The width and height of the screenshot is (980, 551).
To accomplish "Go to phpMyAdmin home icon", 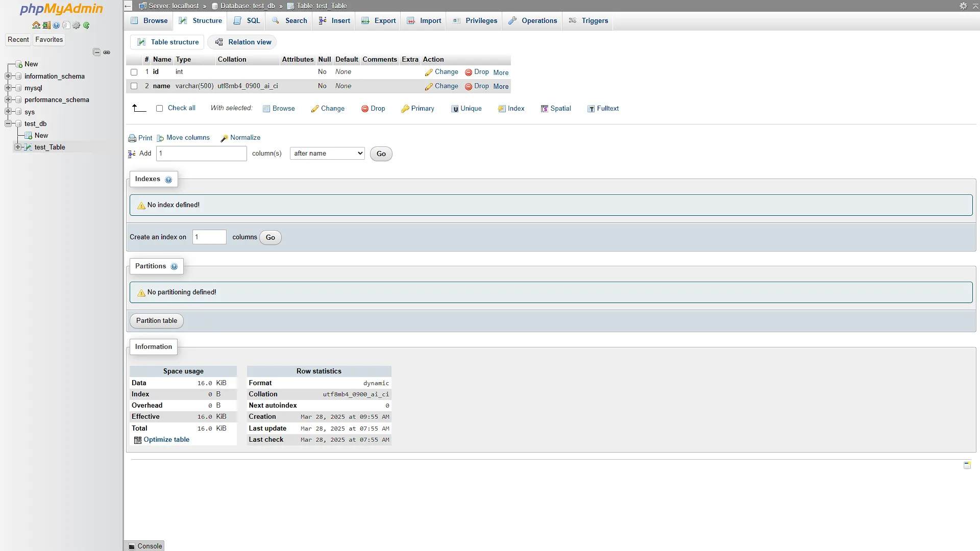I will (36, 25).
